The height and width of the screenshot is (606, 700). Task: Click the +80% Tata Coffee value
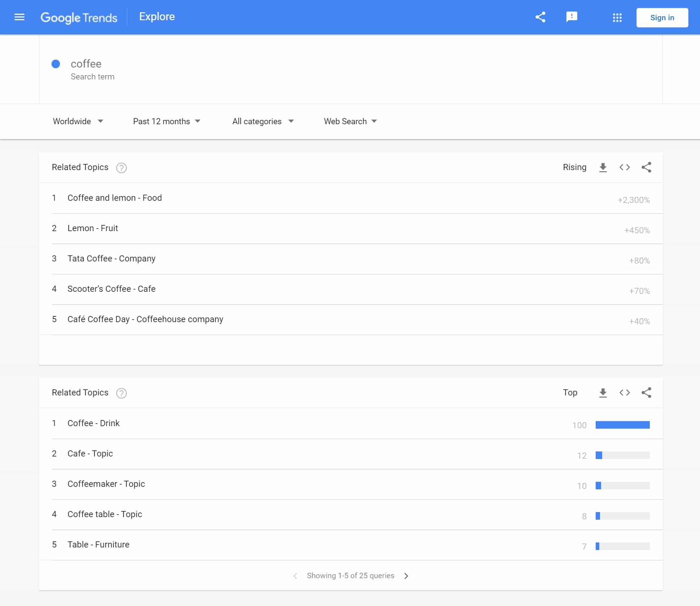[639, 261]
